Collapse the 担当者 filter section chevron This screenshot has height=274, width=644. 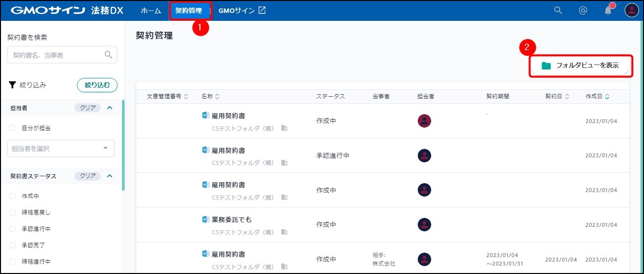(110, 108)
